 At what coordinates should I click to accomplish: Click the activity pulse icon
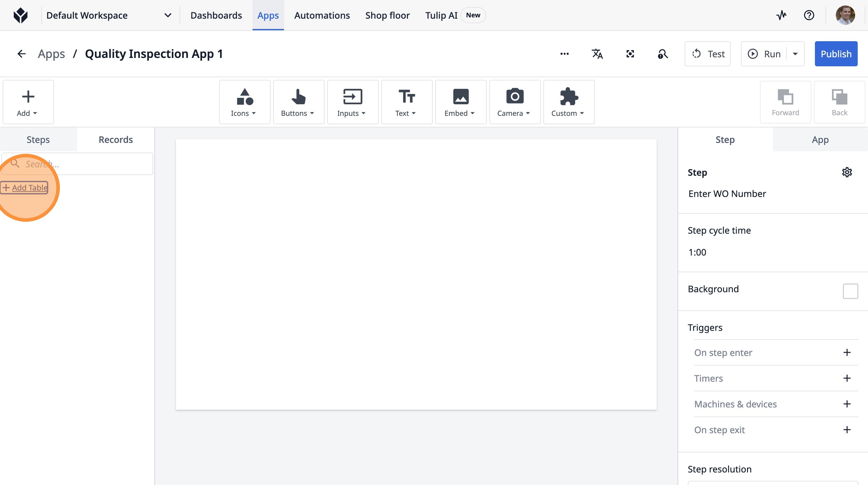pos(781,15)
